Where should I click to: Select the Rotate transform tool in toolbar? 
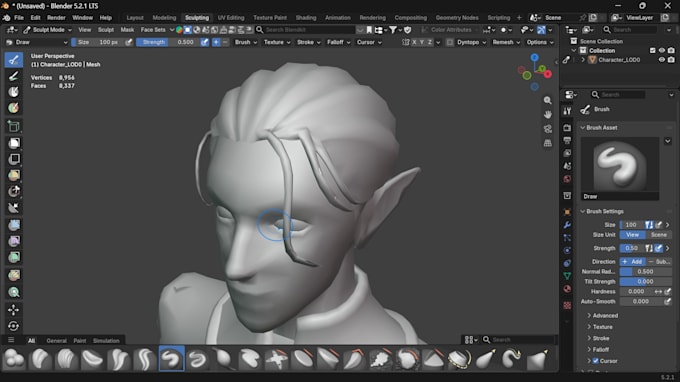point(13,326)
